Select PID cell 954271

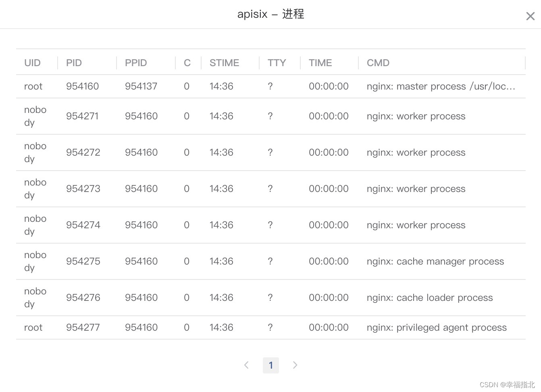tap(82, 116)
